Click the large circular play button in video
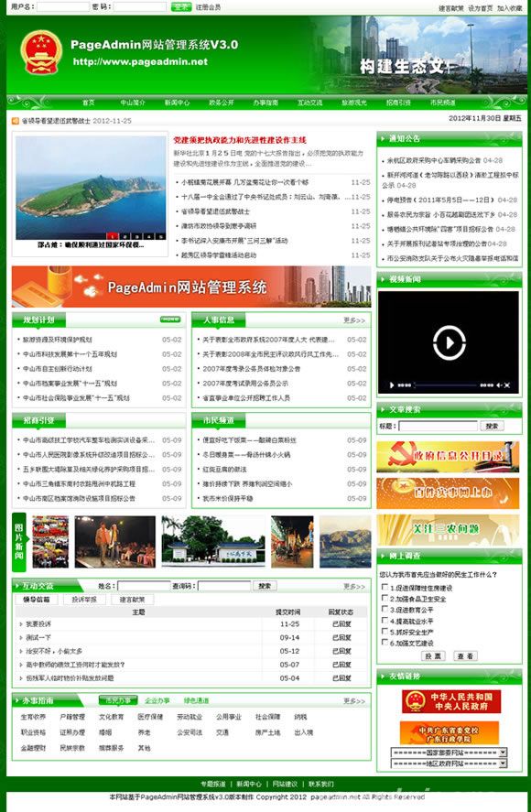The image size is (531, 812). click(x=449, y=342)
